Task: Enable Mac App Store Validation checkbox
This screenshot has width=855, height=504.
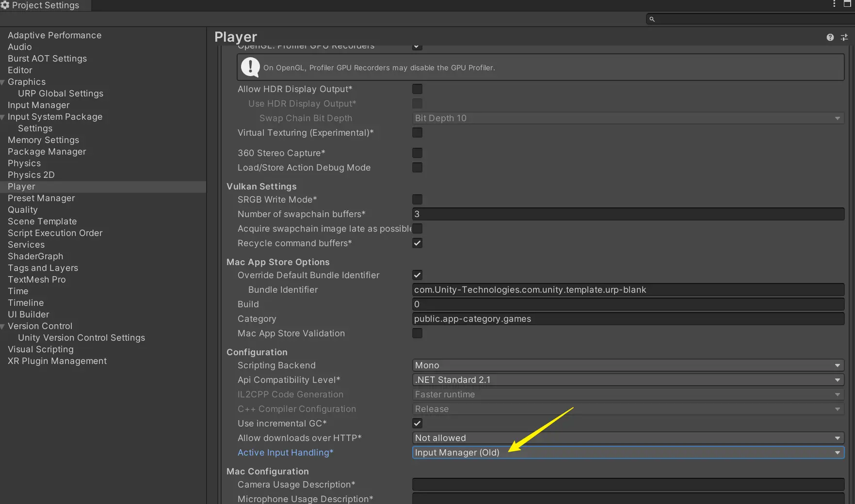Action: (x=417, y=333)
